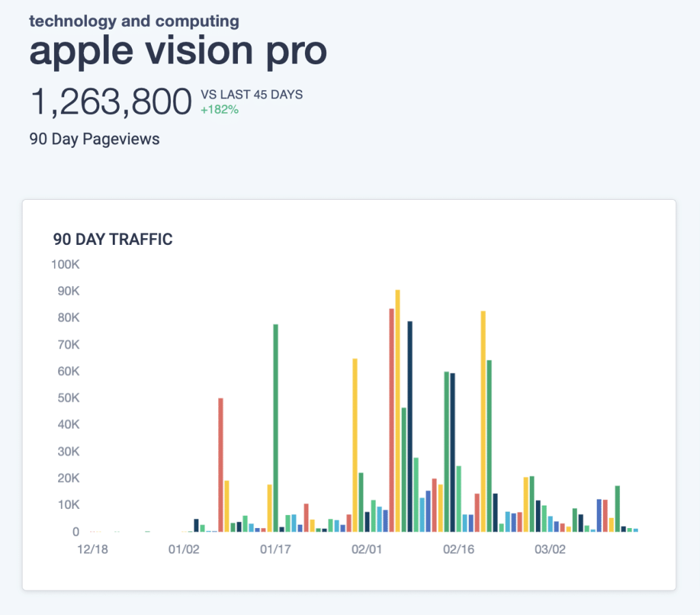Click the +182% change indicator

pos(219,109)
